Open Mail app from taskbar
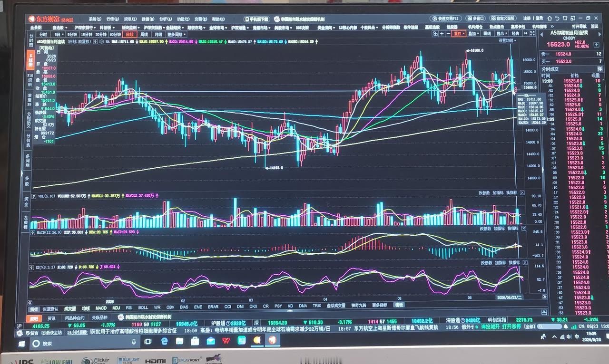The width and height of the screenshot is (609, 364). [x=211, y=341]
